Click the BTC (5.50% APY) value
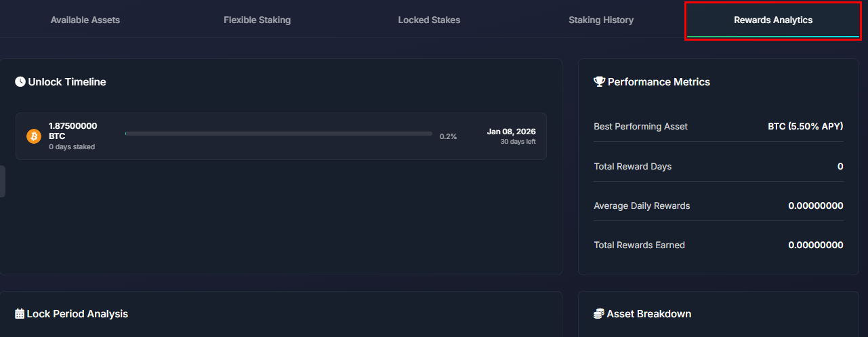Viewport: 868px width, 337px height. [x=806, y=127]
